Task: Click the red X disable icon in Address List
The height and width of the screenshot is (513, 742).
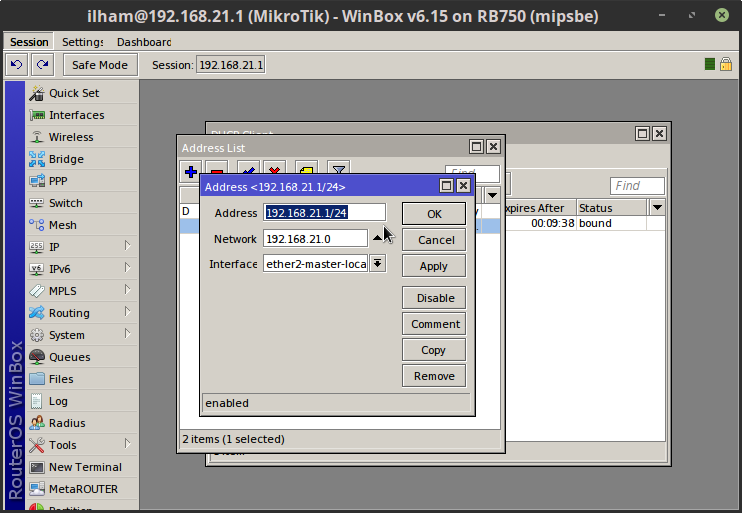Action: click(x=274, y=170)
